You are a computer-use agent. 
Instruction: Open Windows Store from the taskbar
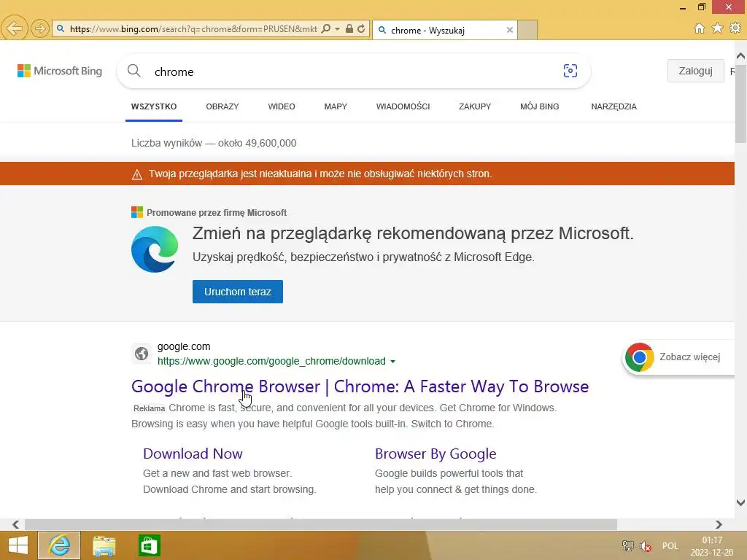tap(149, 545)
